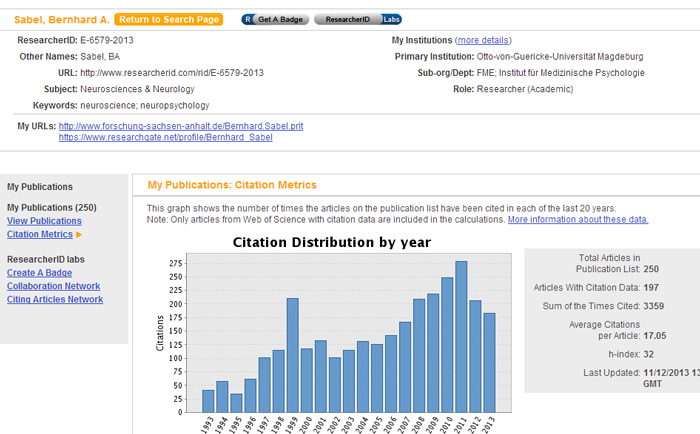This screenshot has width=700, height=434.
Task: Open the ResearcherID Labs button
Action: pyautogui.click(x=358, y=19)
